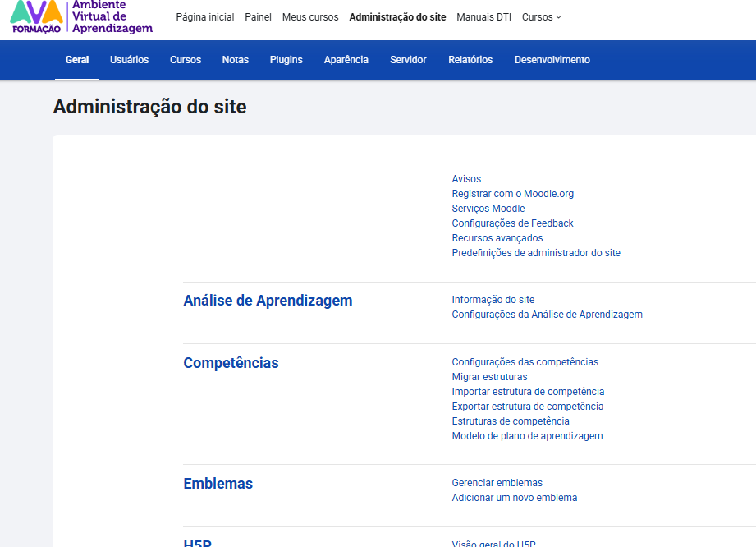
Task: Open the Emblemas category heading
Action: 218,483
